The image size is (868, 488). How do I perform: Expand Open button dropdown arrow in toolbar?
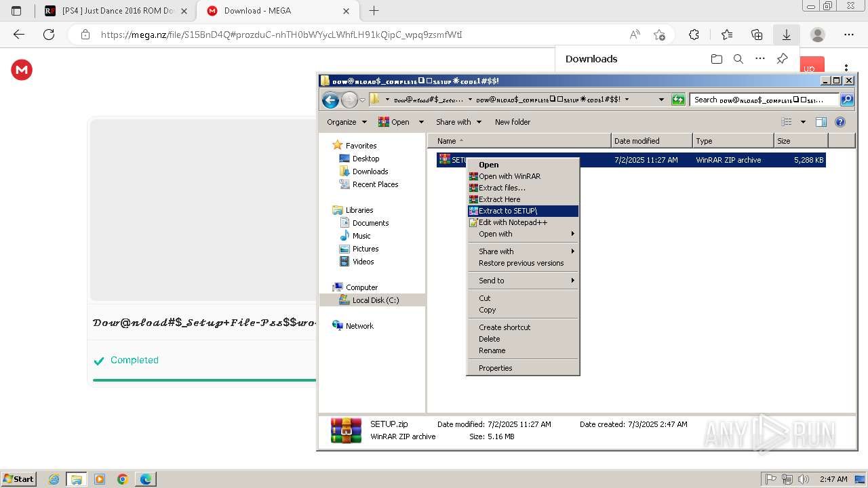(x=421, y=122)
